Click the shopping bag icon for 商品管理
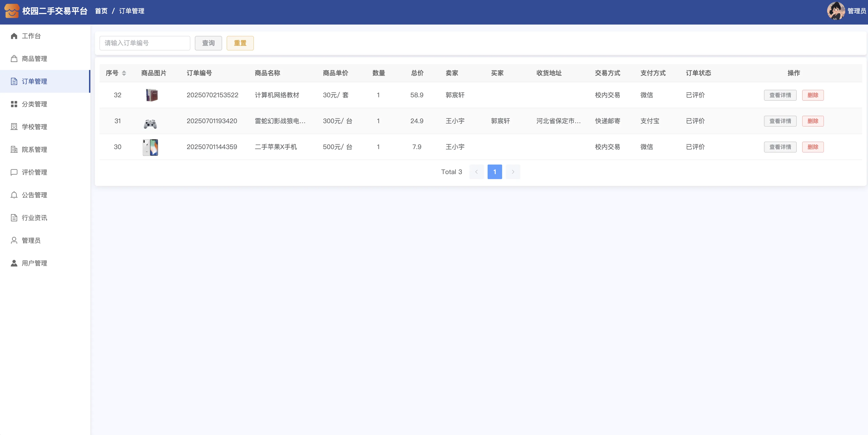This screenshot has height=435, width=868. pyautogui.click(x=14, y=59)
